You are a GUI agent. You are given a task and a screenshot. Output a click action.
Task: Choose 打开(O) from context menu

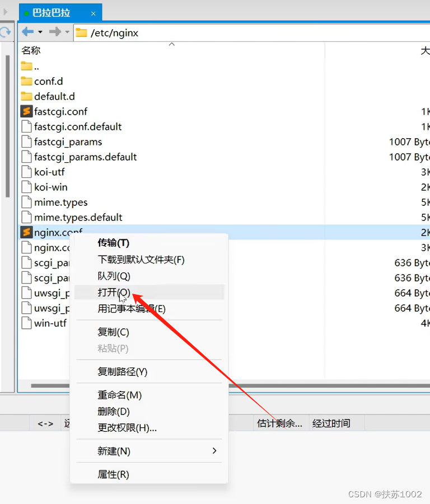click(149, 292)
